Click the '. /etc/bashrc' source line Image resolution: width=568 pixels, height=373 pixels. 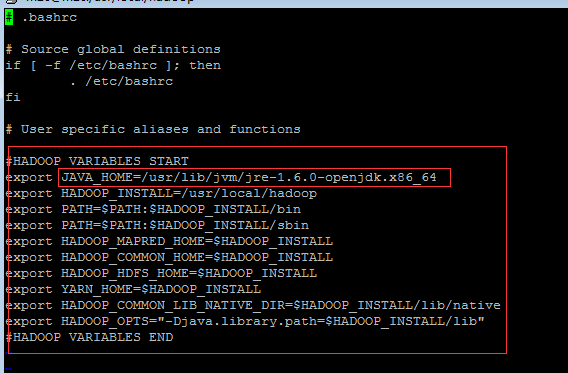pos(122,81)
